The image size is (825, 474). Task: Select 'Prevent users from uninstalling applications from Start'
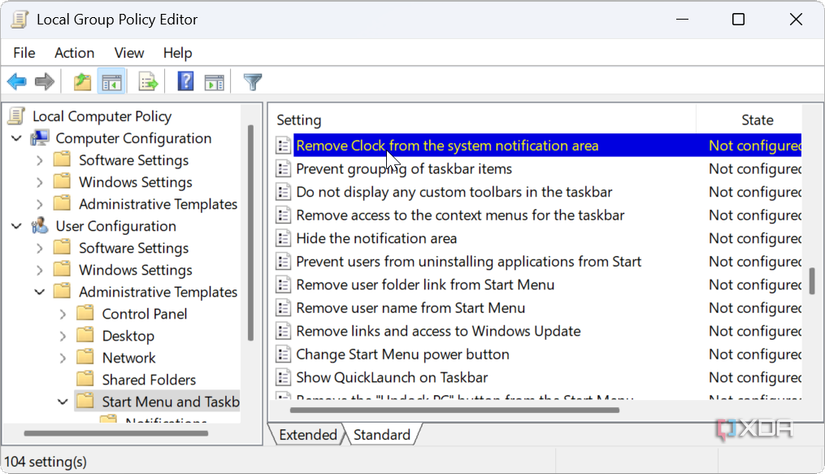coord(469,261)
